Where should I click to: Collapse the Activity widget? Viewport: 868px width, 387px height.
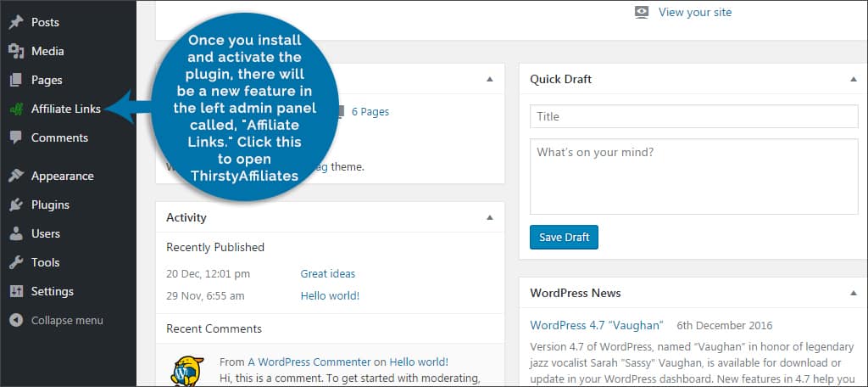point(489,217)
